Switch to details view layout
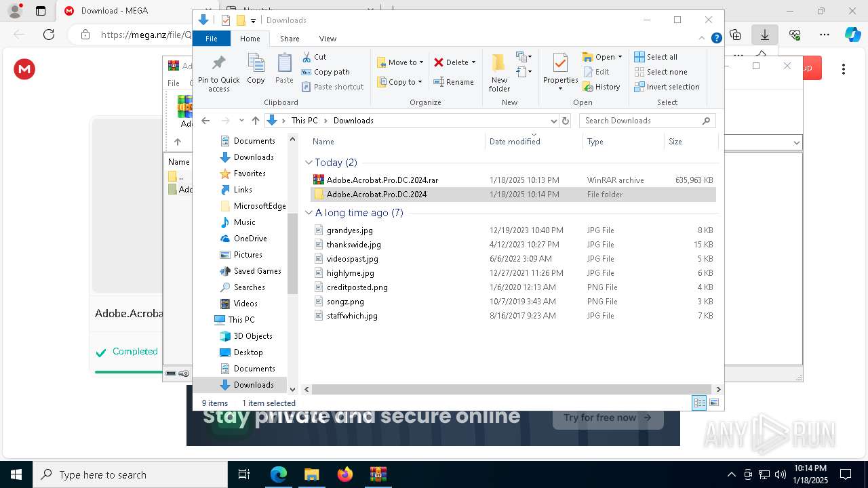 pos(699,403)
